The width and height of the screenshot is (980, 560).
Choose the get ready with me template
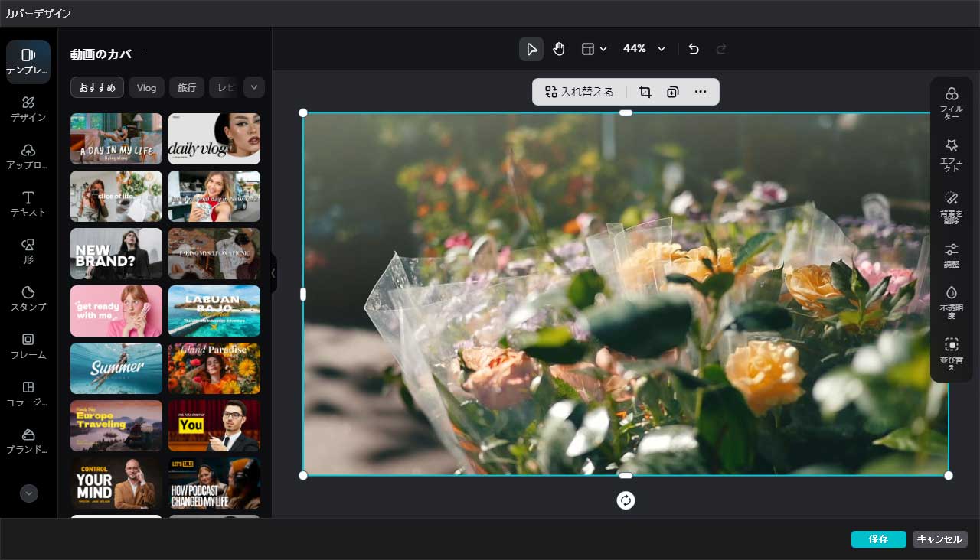[x=116, y=311]
